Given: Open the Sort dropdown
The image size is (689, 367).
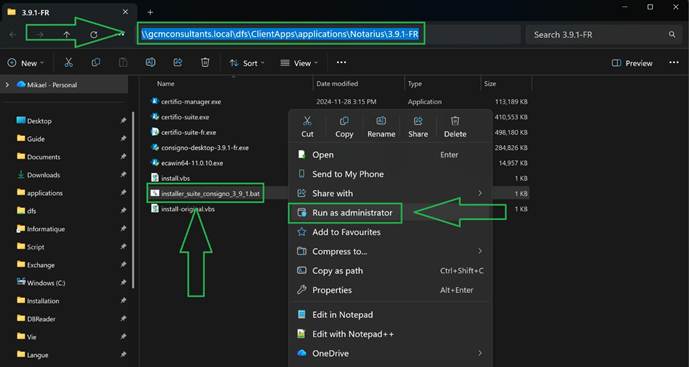Looking at the screenshot, I should click(x=247, y=63).
